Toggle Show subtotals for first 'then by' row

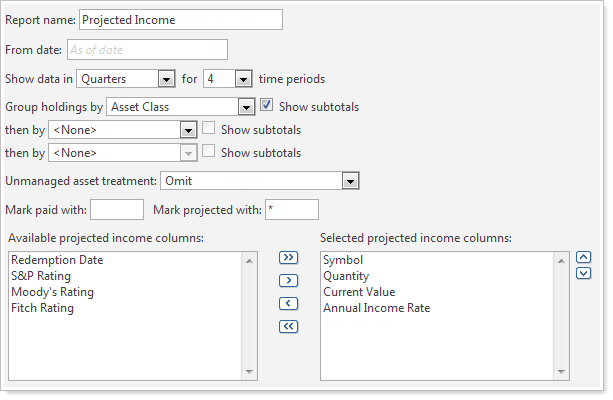(209, 129)
